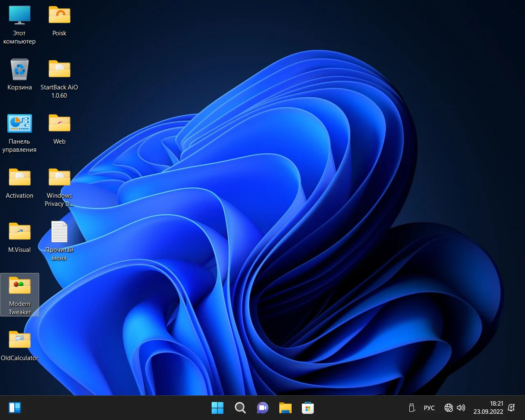
Task: Open File Explorer from the taskbar
Action: pyautogui.click(x=285, y=408)
